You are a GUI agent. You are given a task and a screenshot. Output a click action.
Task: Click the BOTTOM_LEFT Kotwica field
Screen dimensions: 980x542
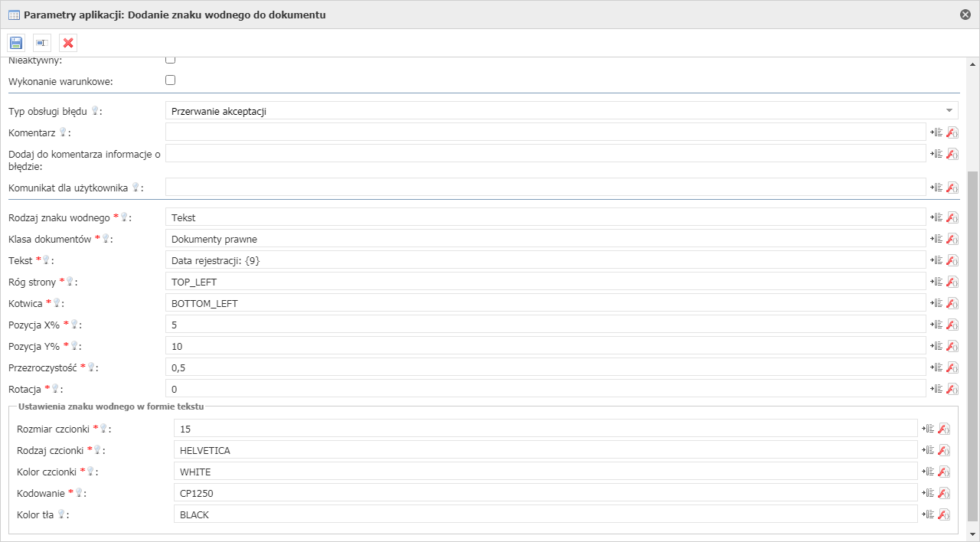(x=546, y=303)
